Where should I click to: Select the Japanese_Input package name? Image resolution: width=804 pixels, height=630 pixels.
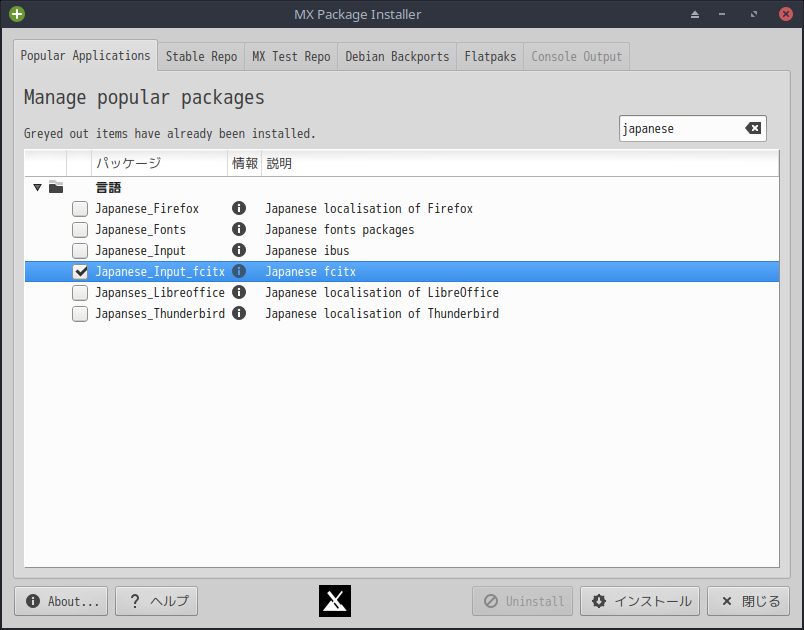click(140, 251)
